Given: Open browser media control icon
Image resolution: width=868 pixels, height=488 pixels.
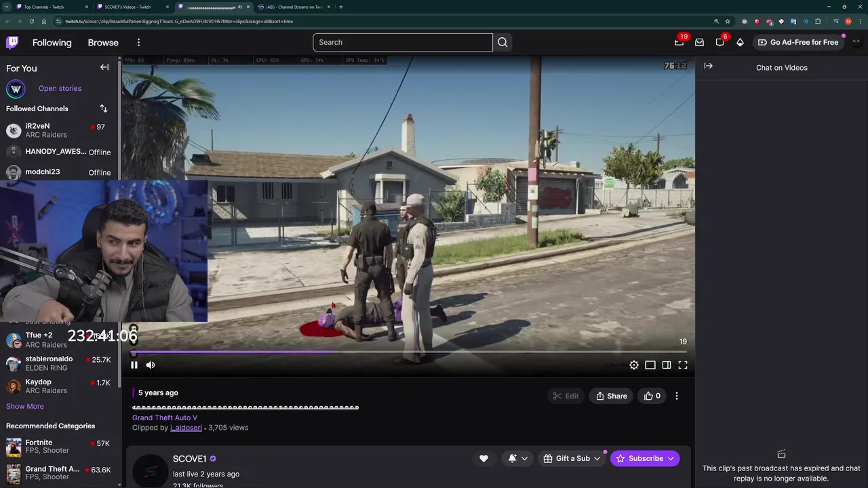Looking at the screenshot, I should 836,21.
